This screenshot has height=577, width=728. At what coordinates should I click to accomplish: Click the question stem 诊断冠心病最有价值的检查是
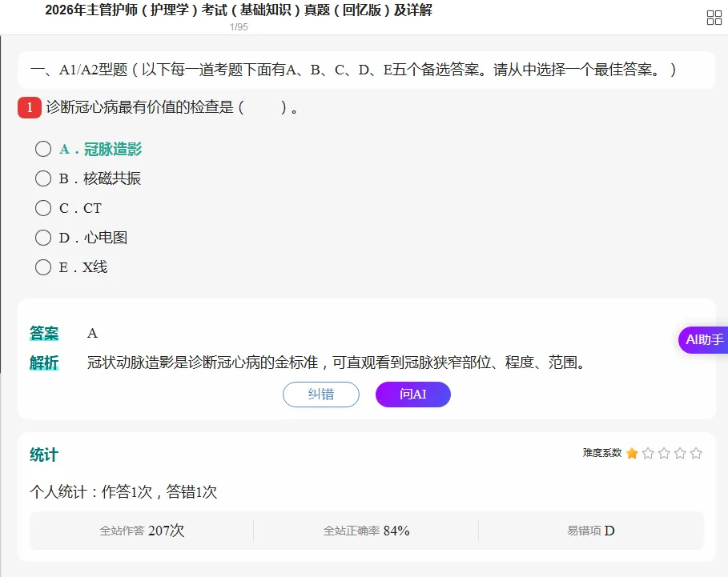pos(171,107)
